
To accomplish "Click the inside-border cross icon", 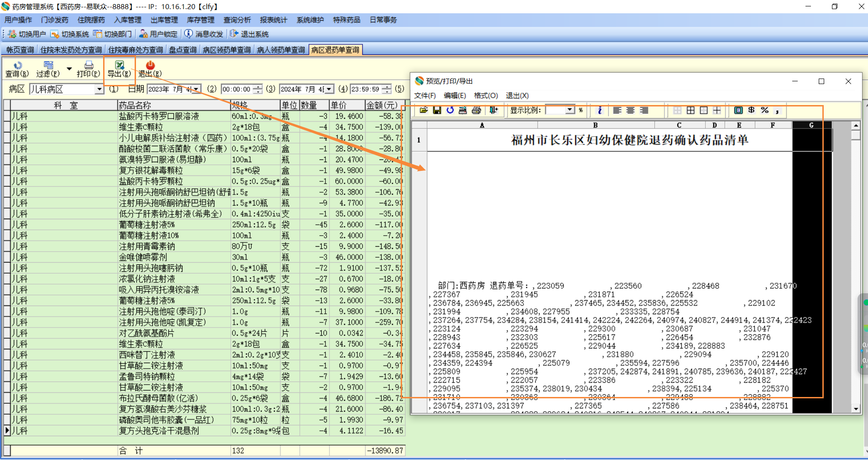I will 717,110.
